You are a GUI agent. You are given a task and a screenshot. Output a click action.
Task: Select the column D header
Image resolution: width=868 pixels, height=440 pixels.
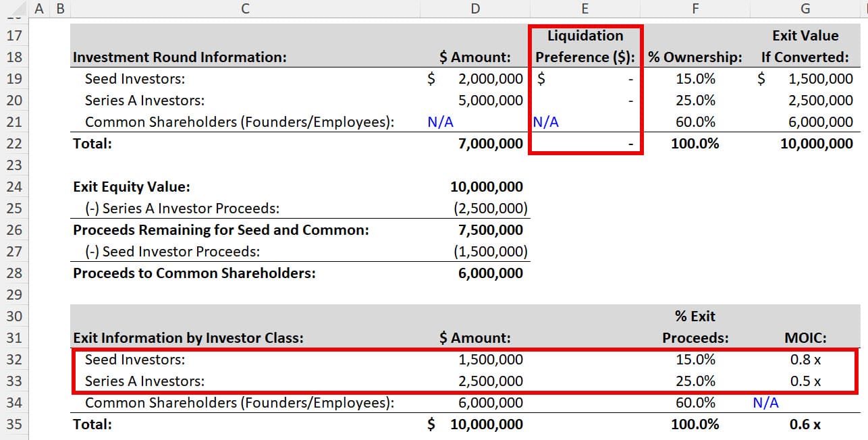[x=475, y=9]
